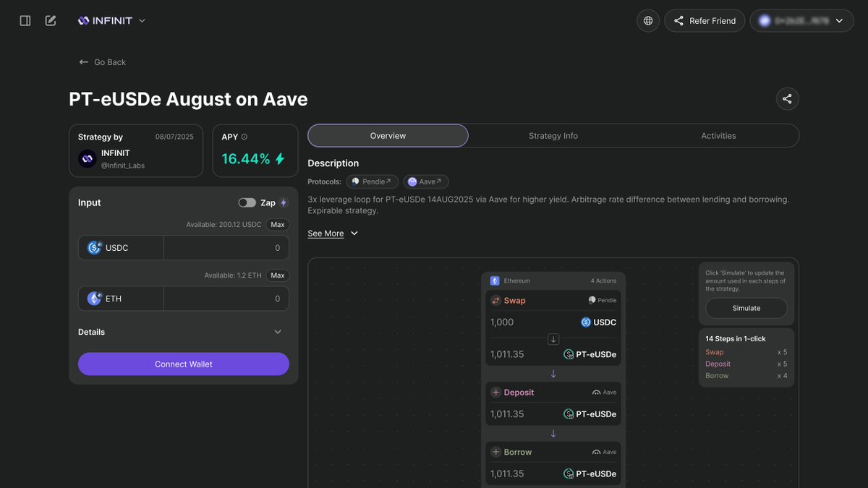Click the USDC token icon in Input
The width and height of the screenshot is (868, 488).
click(x=95, y=248)
